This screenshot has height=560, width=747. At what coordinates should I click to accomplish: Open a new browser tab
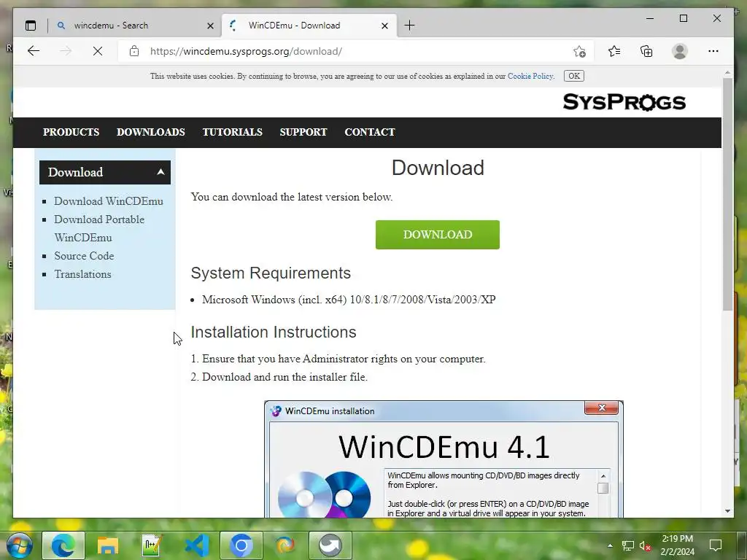(409, 26)
